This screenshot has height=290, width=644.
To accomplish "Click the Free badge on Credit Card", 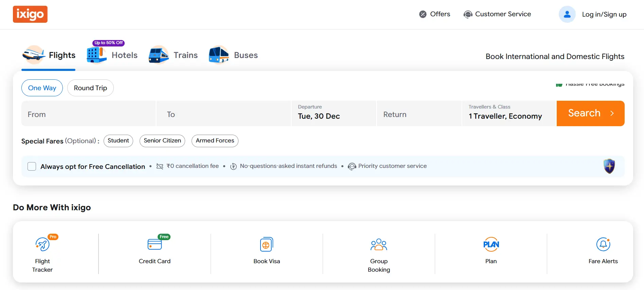I will pyautogui.click(x=164, y=237).
